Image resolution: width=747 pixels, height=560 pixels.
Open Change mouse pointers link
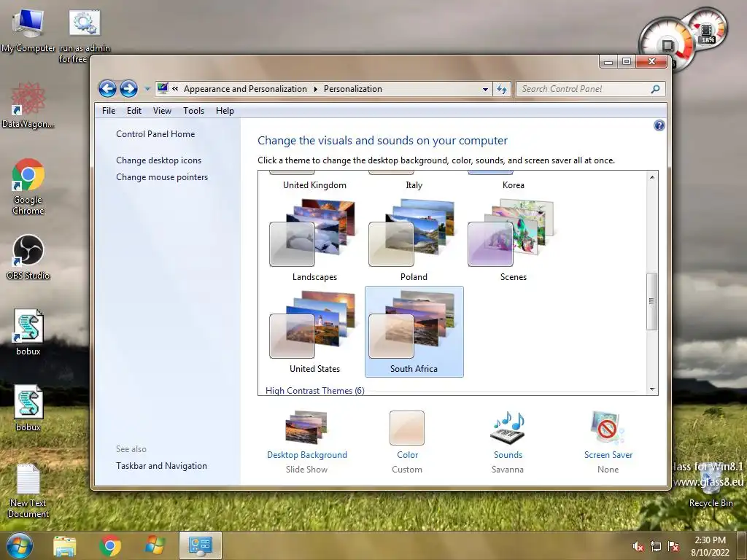162,177
